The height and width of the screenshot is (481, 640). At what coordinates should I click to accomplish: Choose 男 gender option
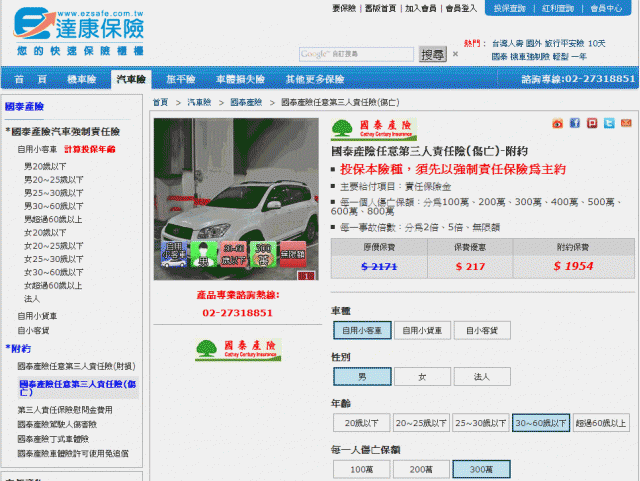362,376
